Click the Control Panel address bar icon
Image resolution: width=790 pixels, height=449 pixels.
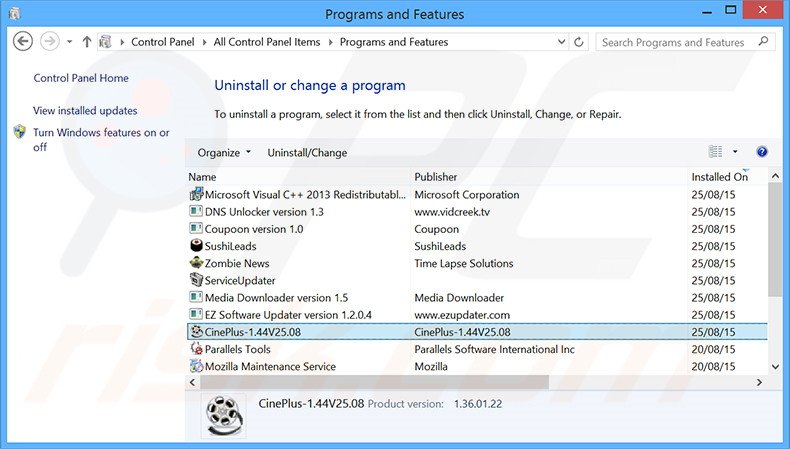click(105, 42)
